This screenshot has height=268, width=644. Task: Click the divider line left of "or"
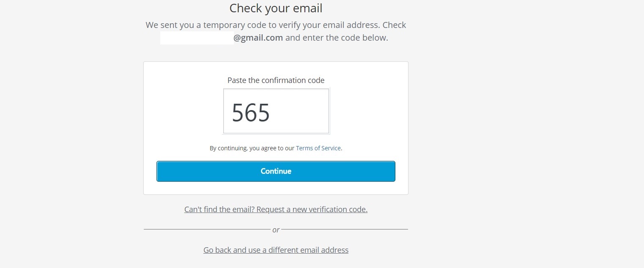[207, 229]
